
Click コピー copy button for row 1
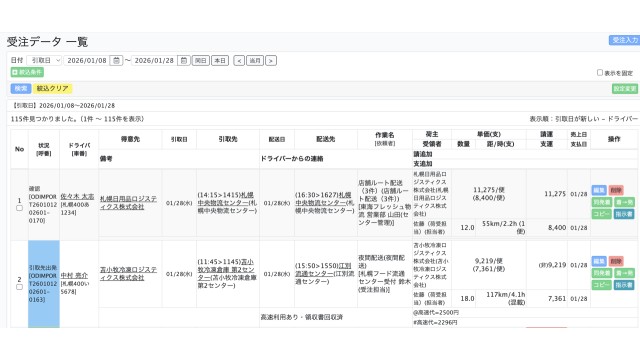[x=602, y=214]
